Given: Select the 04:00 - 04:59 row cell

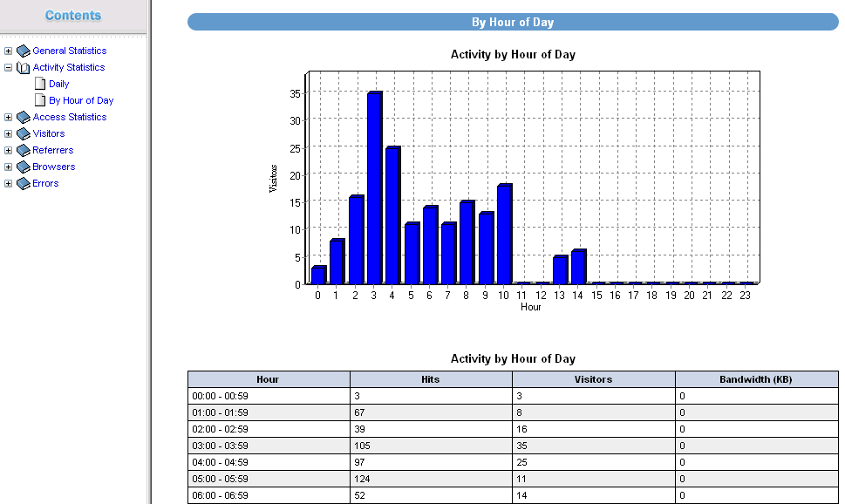Looking at the screenshot, I should (269, 462).
